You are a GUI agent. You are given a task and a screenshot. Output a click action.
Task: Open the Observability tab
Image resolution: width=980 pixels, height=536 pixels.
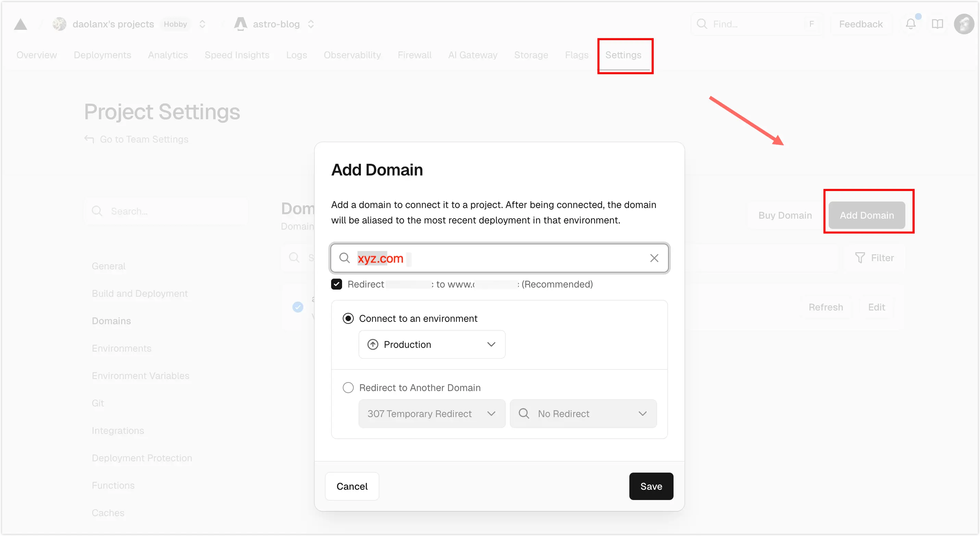(x=352, y=55)
